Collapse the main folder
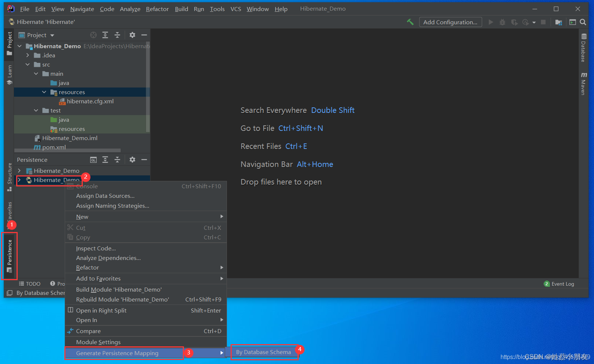Screen dimensions: 594x364 (36, 74)
